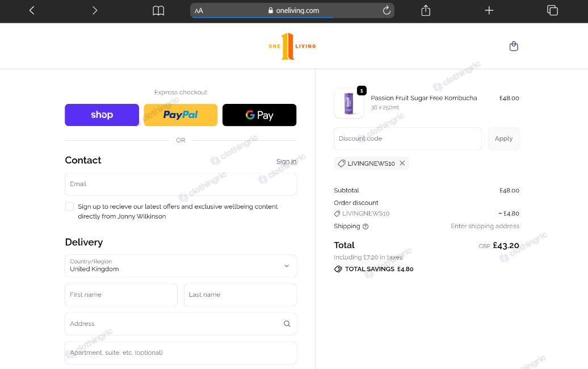Click the Passion Fruit Kombucha product thumbnail

[x=349, y=103]
